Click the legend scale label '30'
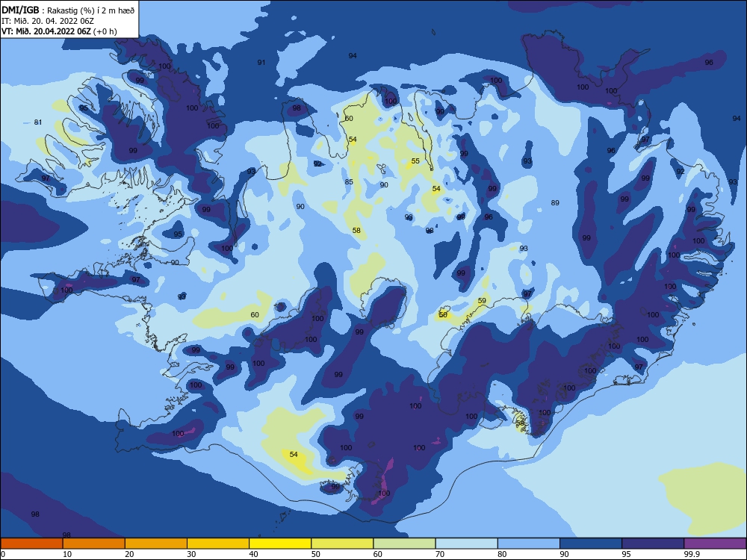This screenshot has height=560, width=747. pyautogui.click(x=191, y=554)
